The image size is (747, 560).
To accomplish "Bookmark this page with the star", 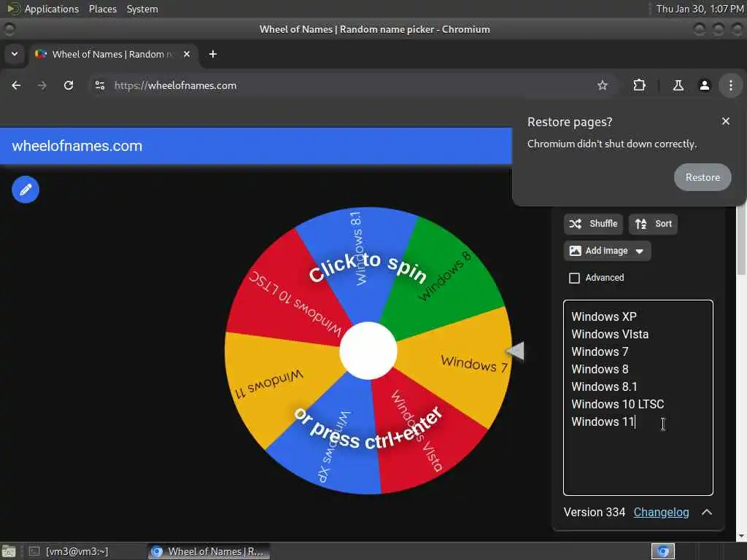I will point(602,86).
